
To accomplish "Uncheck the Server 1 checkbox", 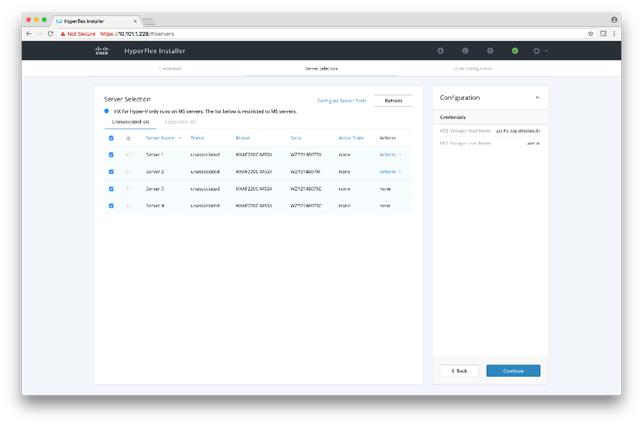I will tap(111, 155).
